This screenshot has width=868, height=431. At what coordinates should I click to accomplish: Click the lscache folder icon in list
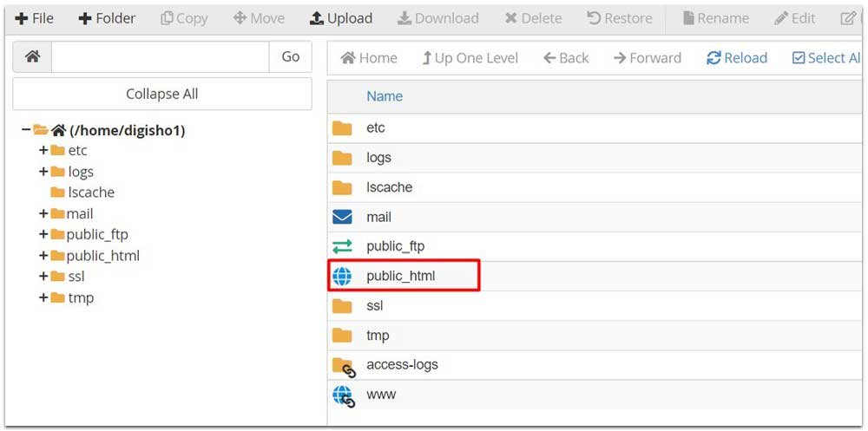342,188
